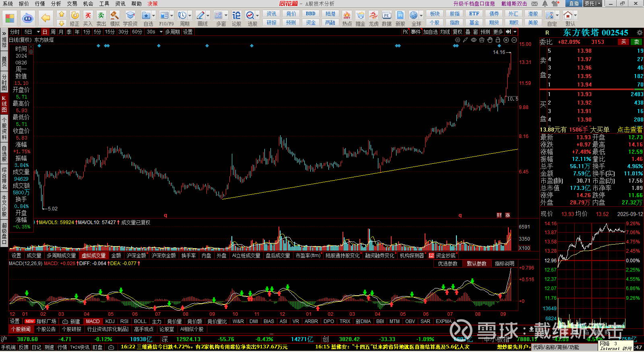Switch chart to 周 weekly period
644x352 pixels.
(x=53, y=32)
